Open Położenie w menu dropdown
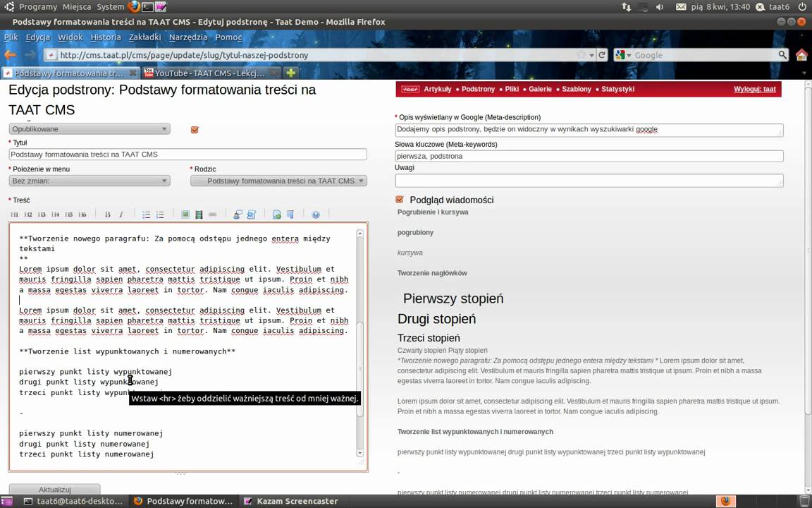 click(x=89, y=181)
